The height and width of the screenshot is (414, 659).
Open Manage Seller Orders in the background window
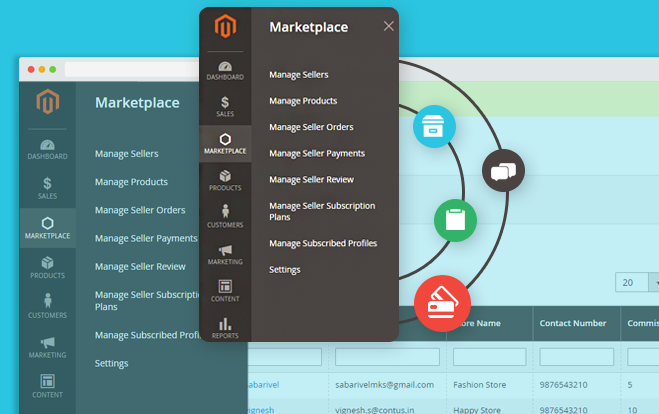[140, 210]
